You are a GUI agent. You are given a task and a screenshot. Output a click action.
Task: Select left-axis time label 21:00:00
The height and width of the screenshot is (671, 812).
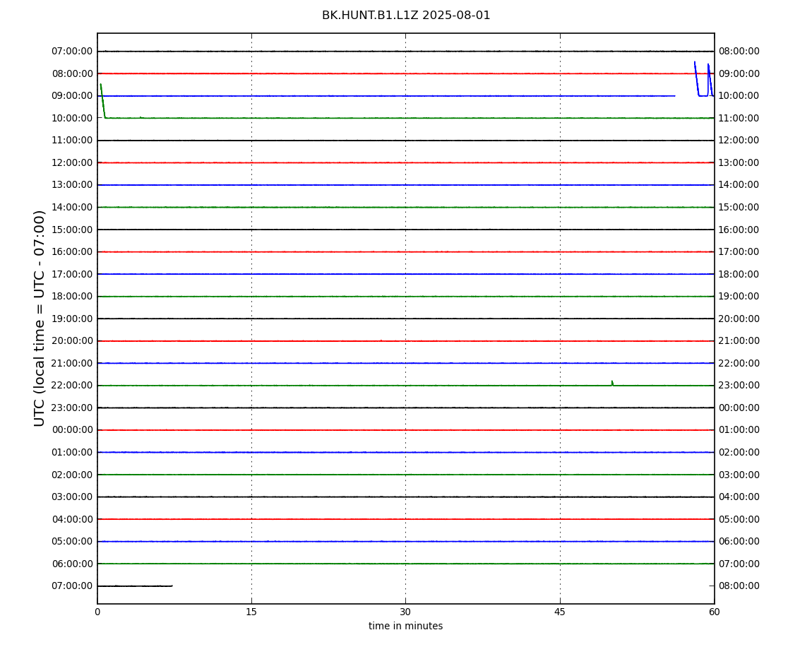click(x=73, y=363)
